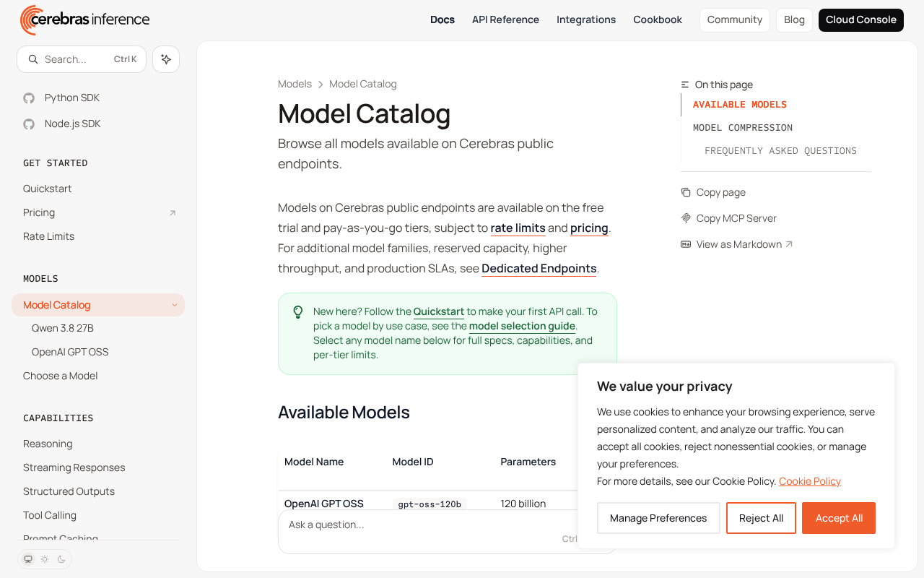924x578 pixels.
Task: Click the Available Models section heading
Action: (x=344, y=413)
